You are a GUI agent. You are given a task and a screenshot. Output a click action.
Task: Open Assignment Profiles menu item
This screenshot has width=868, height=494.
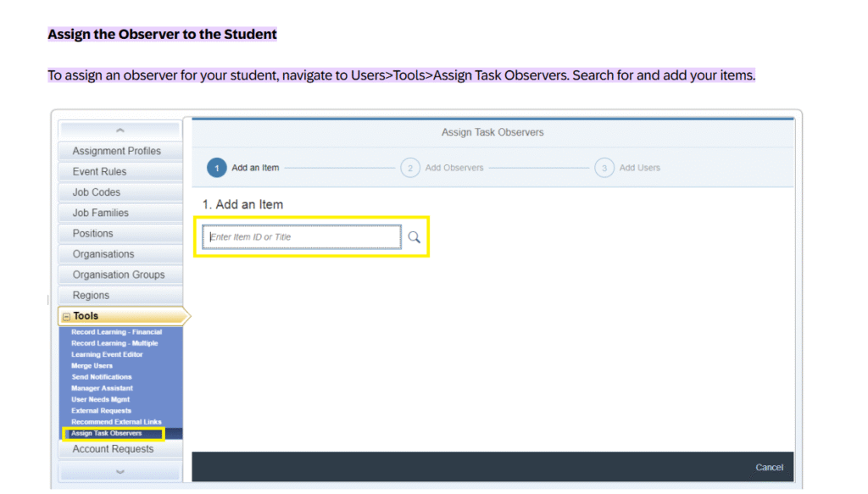point(116,151)
